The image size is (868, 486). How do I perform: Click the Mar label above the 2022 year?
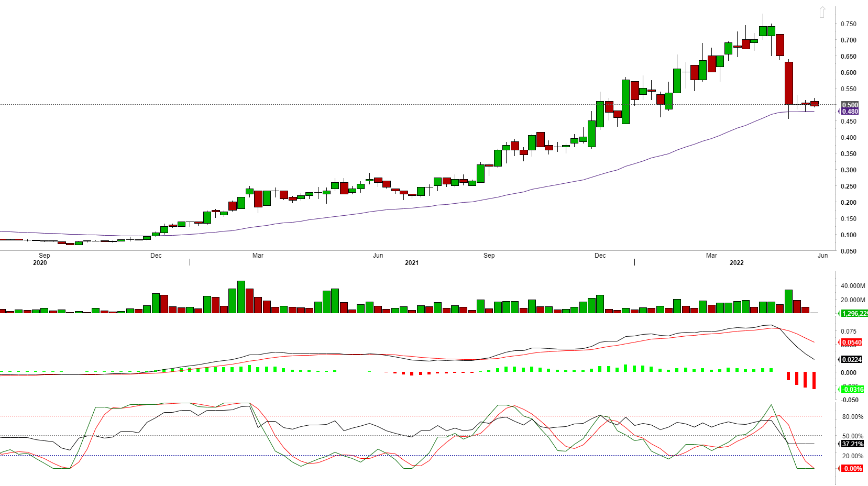(x=711, y=256)
